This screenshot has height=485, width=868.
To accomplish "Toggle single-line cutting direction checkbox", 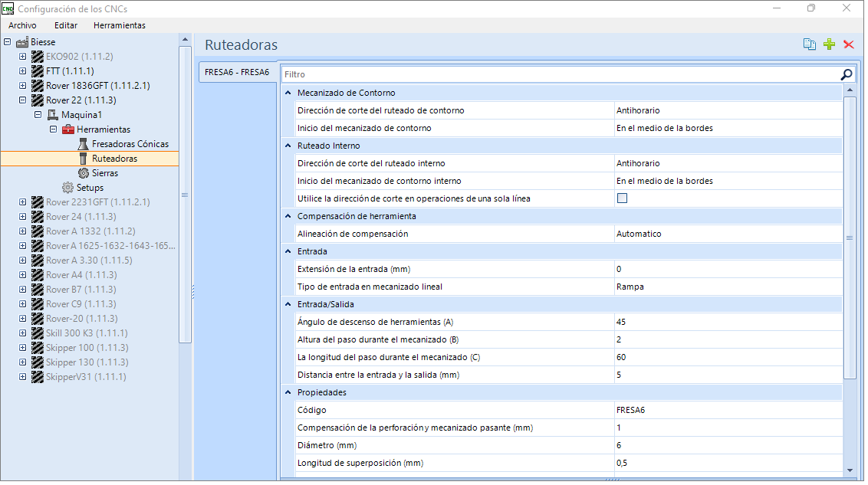I will coord(622,198).
